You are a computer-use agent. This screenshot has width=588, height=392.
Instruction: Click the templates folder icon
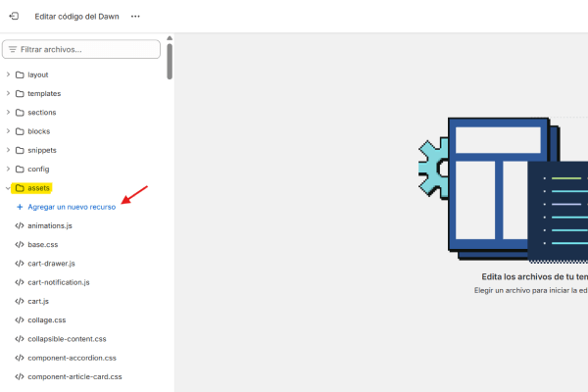coord(20,94)
